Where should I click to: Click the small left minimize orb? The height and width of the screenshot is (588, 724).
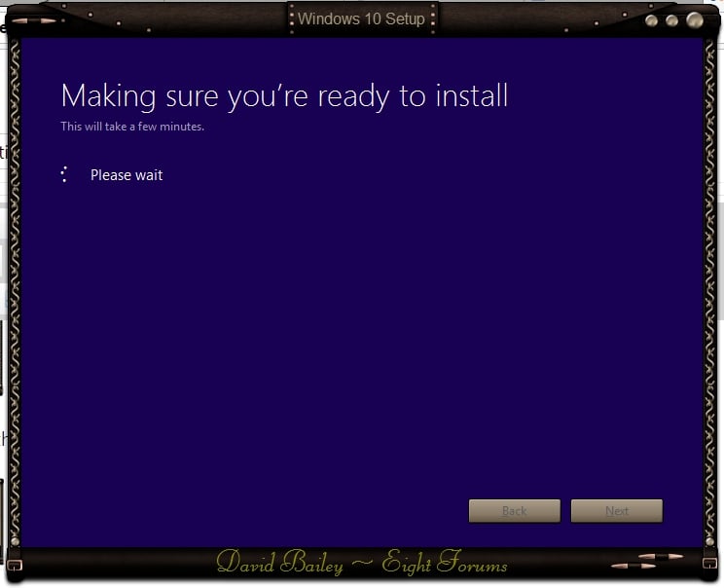coord(652,20)
